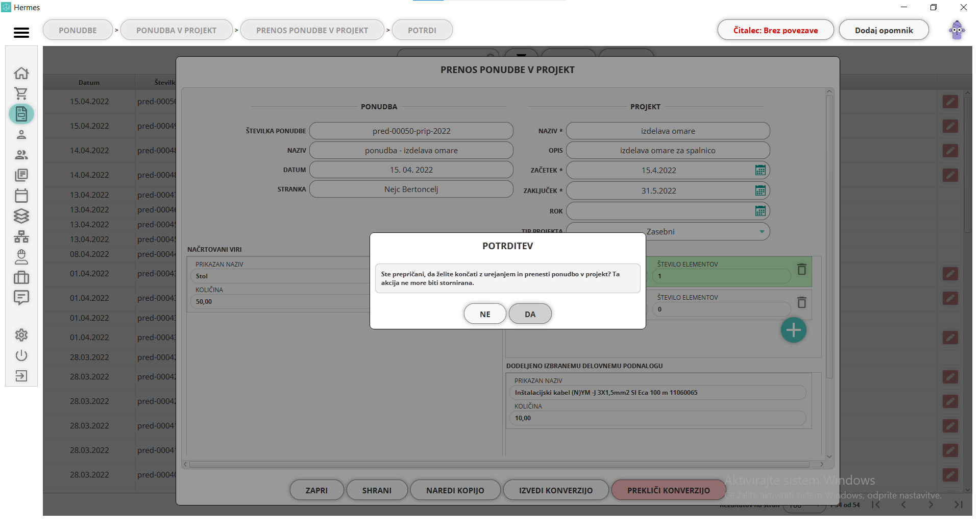Open calendar sidebar icon

coord(21,196)
